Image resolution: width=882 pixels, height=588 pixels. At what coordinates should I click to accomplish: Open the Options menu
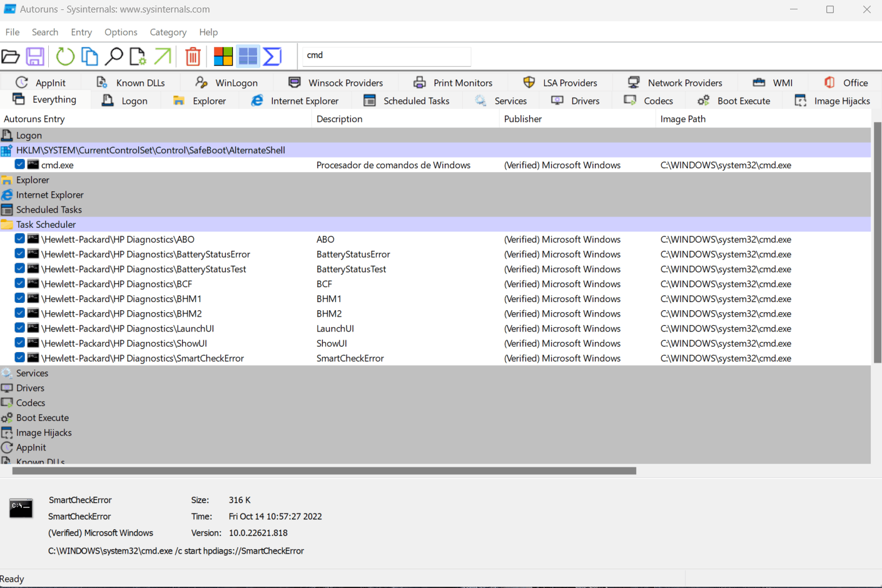click(121, 32)
